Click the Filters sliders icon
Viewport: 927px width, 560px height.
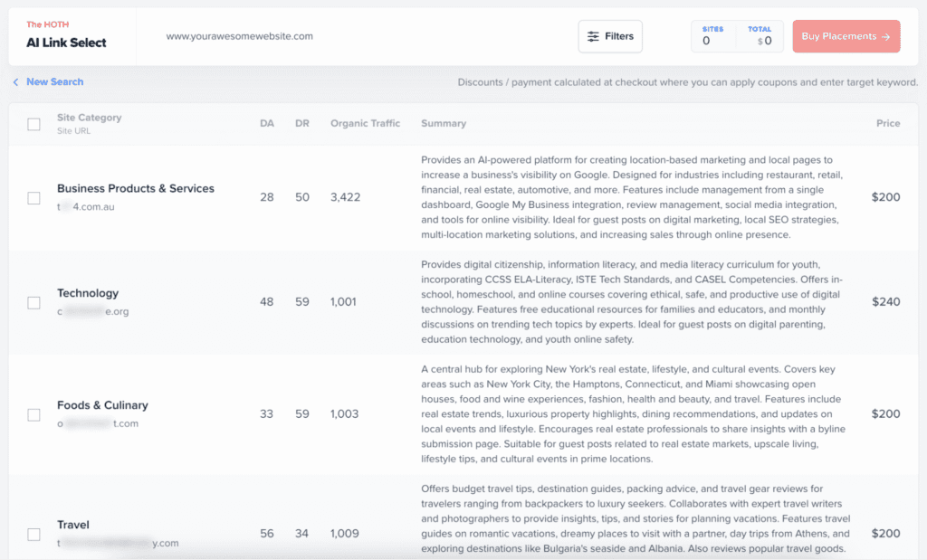click(x=593, y=36)
